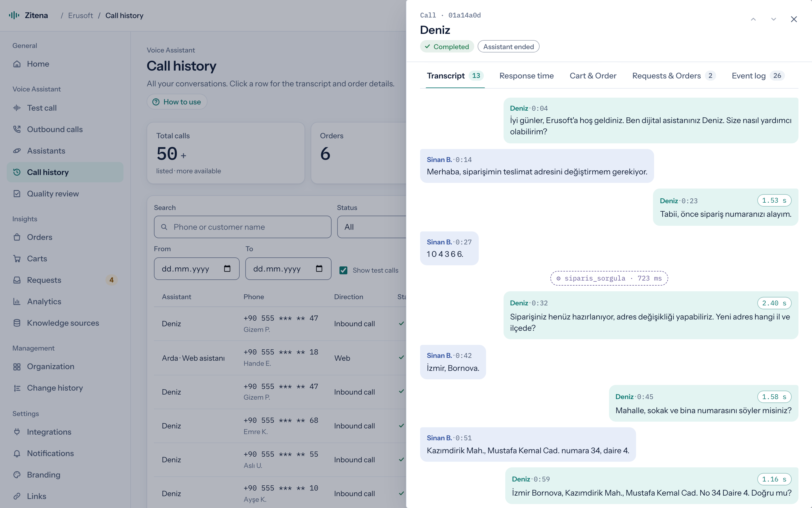Open the Integrations settings

[65, 432]
